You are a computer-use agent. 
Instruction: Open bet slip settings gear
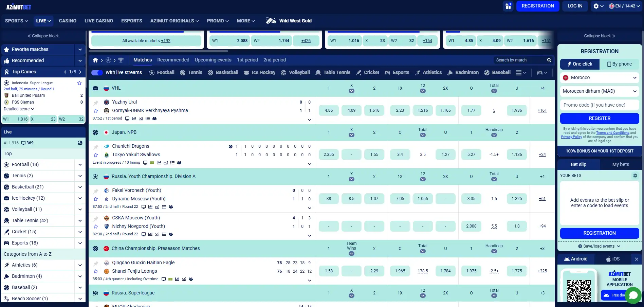635,176
